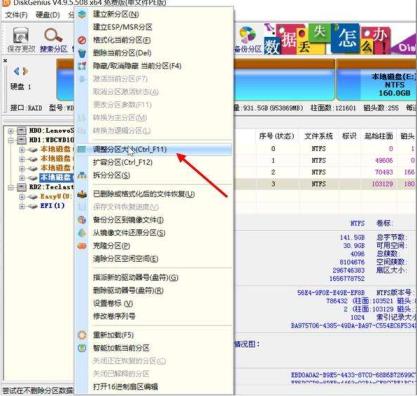Open the 硬盘(D) menu
This screenshot has width=417, height=396.
48,15
